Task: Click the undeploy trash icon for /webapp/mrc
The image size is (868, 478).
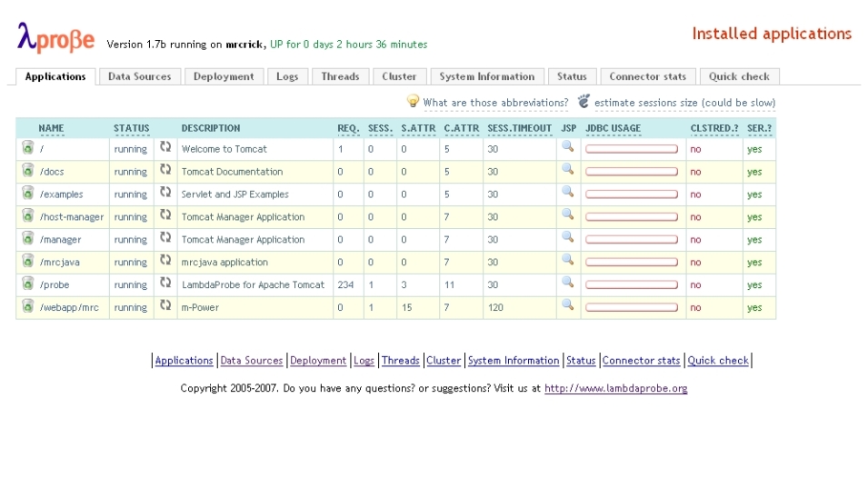Action: click(27, 306)
